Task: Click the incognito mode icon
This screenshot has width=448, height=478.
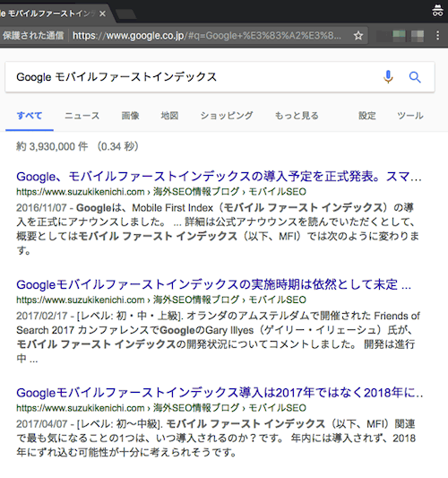Action: click(437, 11)
